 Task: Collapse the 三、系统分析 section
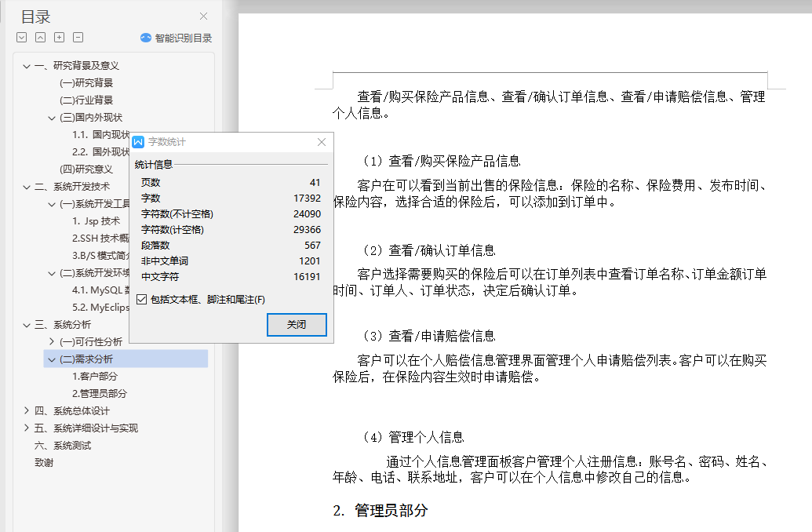[x=27, y=325]
